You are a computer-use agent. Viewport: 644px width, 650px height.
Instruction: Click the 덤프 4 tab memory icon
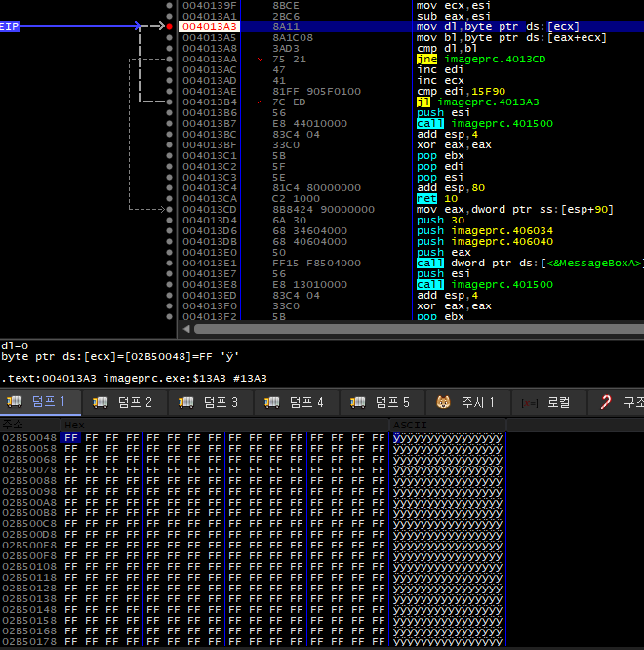point(272,402)
